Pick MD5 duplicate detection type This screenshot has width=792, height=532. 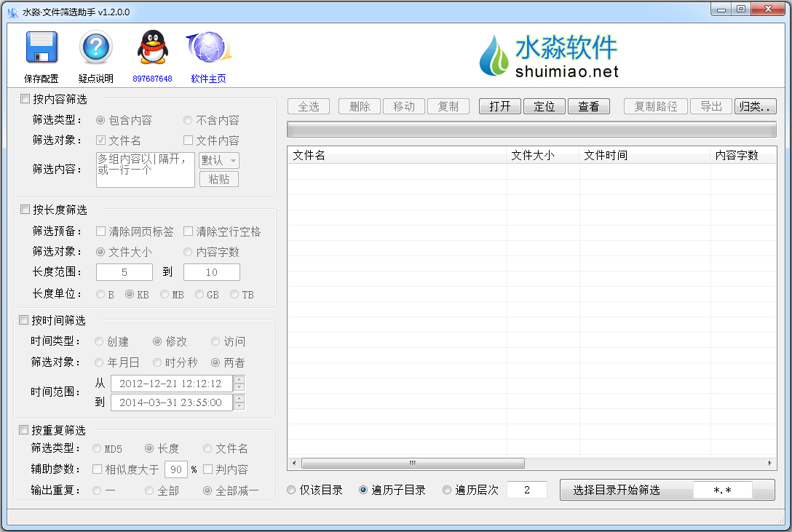(x=97, y=448)
